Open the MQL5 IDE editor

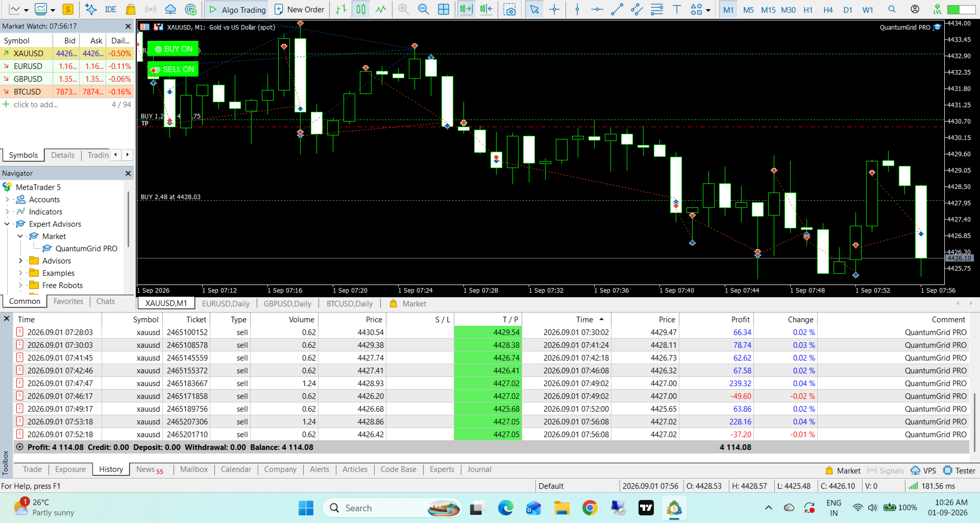click(x=111, y=9)
